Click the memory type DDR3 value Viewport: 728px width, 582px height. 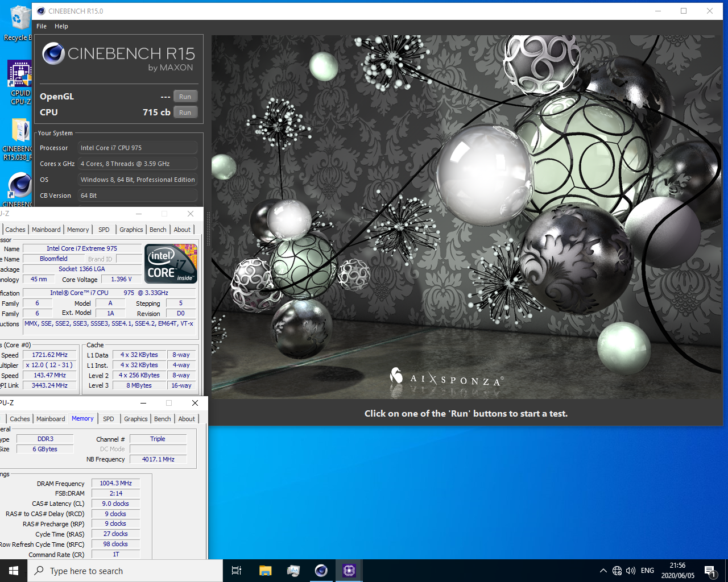[45, 439]
